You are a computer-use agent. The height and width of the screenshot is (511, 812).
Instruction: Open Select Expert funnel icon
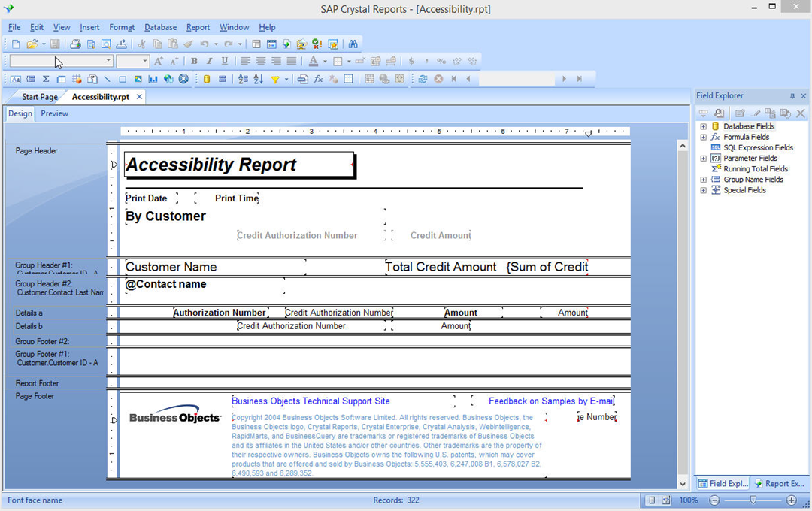click(275, 79)
